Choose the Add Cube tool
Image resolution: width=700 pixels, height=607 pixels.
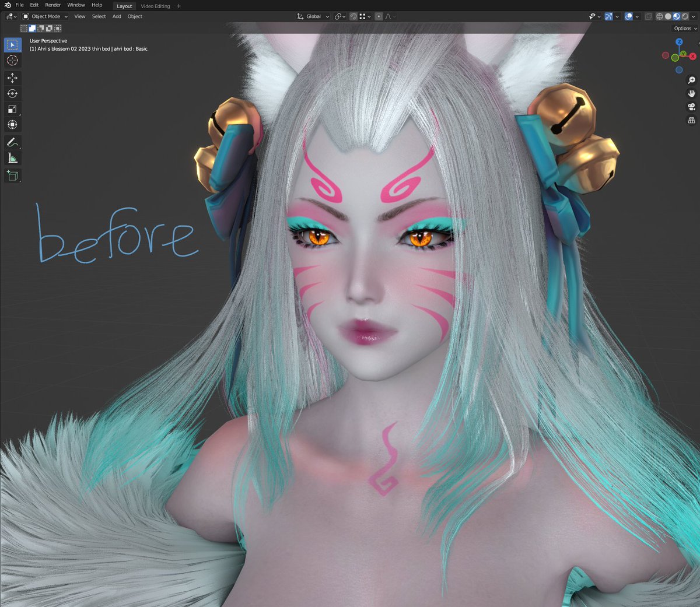(12, 175)
